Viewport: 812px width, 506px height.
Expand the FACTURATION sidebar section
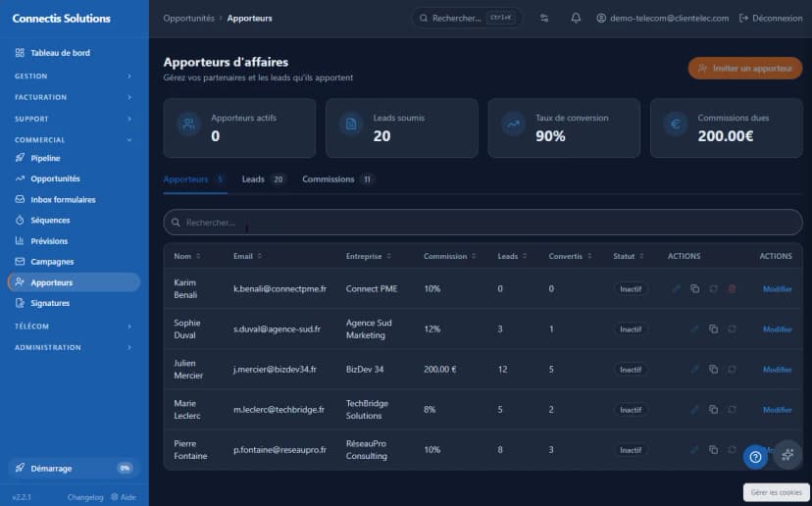(x=75, y=97)
